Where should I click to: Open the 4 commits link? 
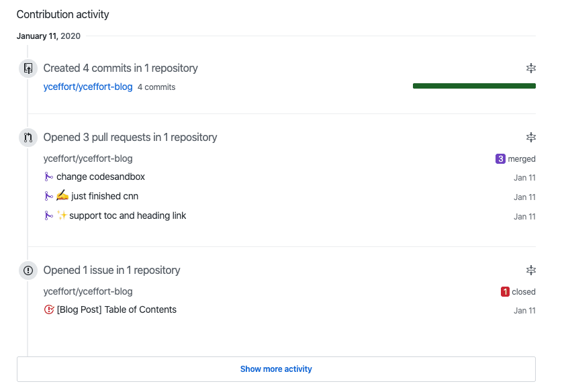tap(156, 87)
